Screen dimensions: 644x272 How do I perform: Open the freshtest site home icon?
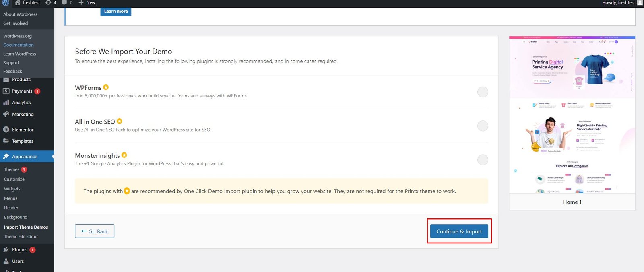(x=18, y=3)
